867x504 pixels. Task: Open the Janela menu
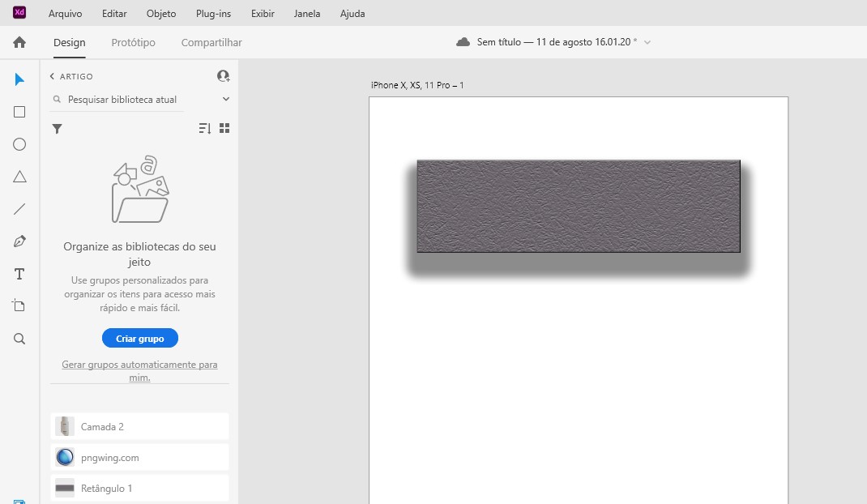tap(307, 13)
